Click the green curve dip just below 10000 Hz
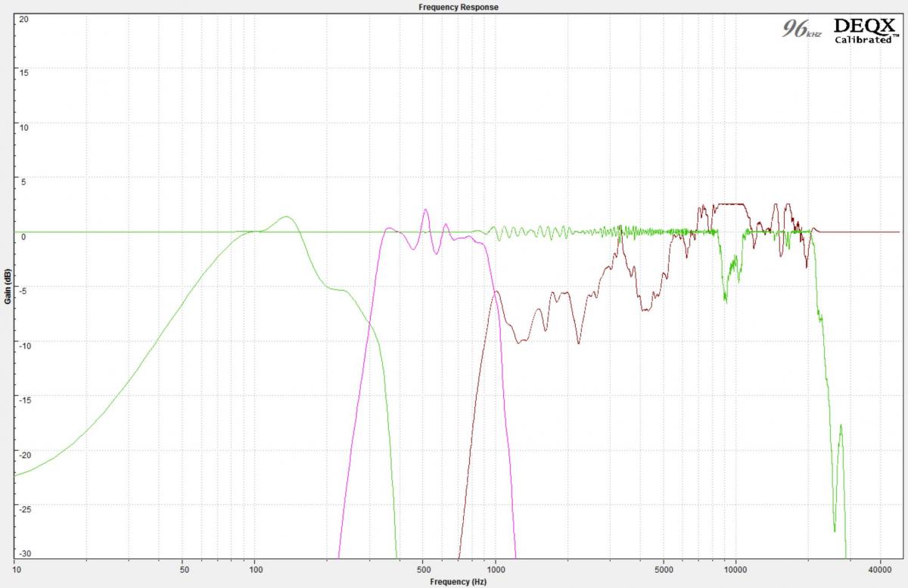Image resolution: width=908 pixels, height=588 pixels. click(725, 300)
